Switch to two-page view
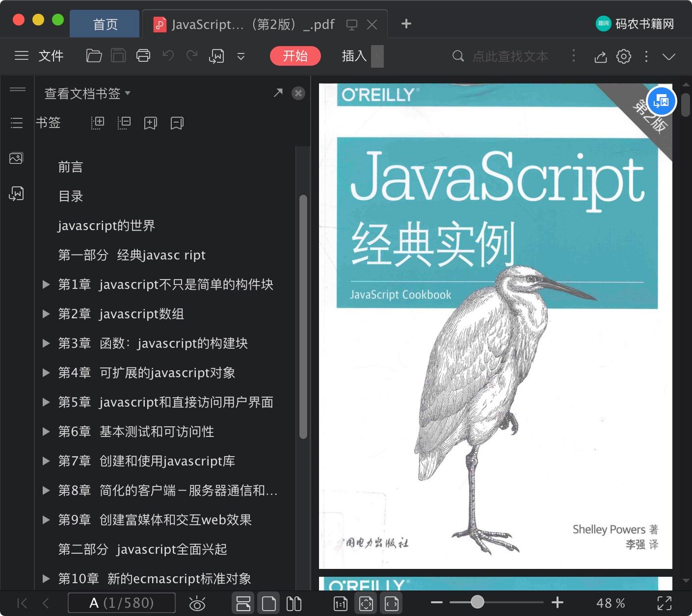Screen dimensions: 692x616 tap(293, 603)
